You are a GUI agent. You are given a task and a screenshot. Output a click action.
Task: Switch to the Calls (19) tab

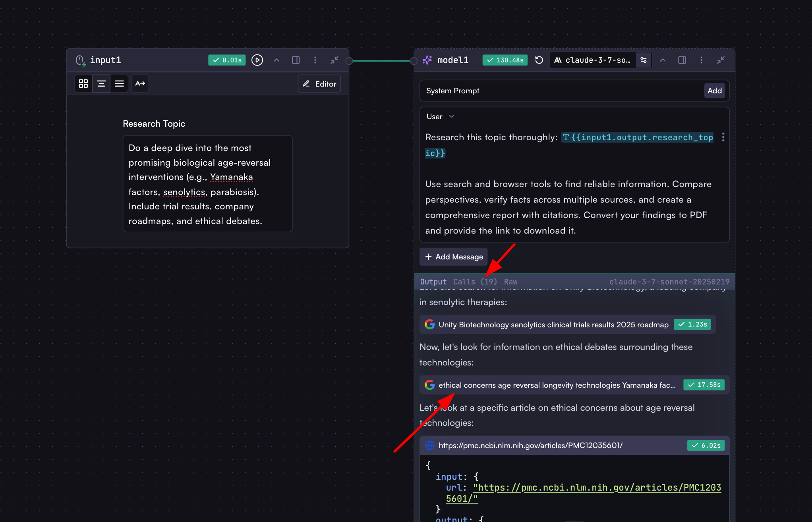[x=475, y=282]
